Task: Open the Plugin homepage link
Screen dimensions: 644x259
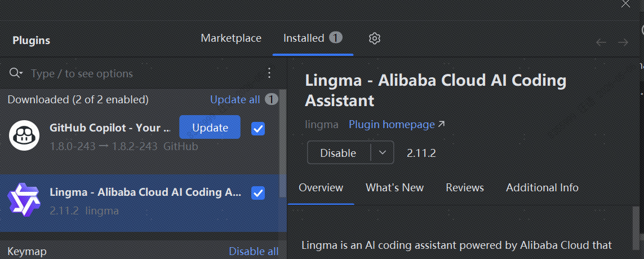Action: (397, 124)
